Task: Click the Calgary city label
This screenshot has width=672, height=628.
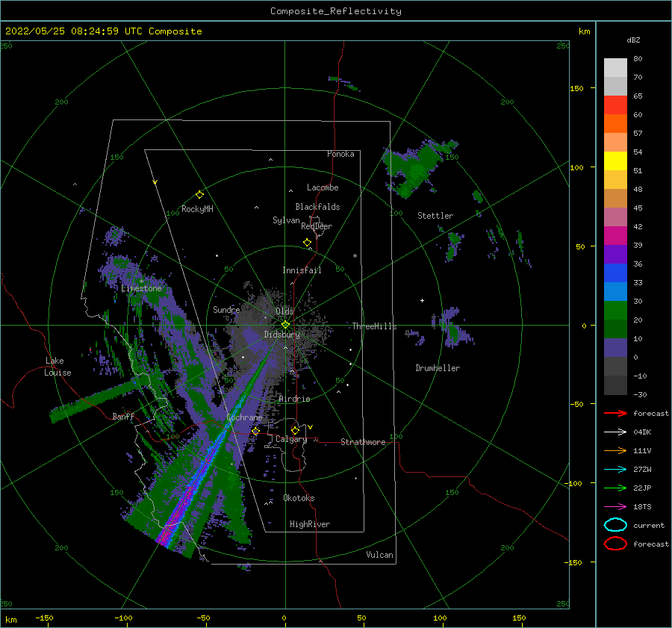Action: coord(291,439)
